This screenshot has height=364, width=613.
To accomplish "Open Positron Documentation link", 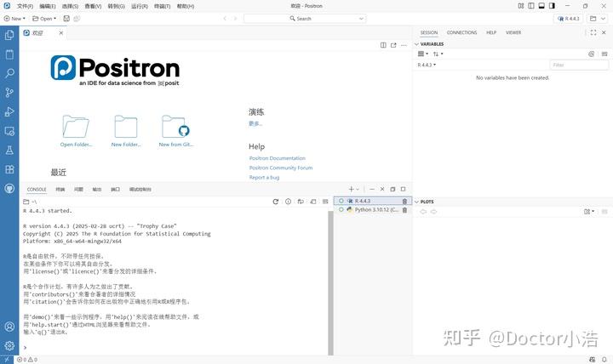I will pyautogui.click(x=278, y=158).
